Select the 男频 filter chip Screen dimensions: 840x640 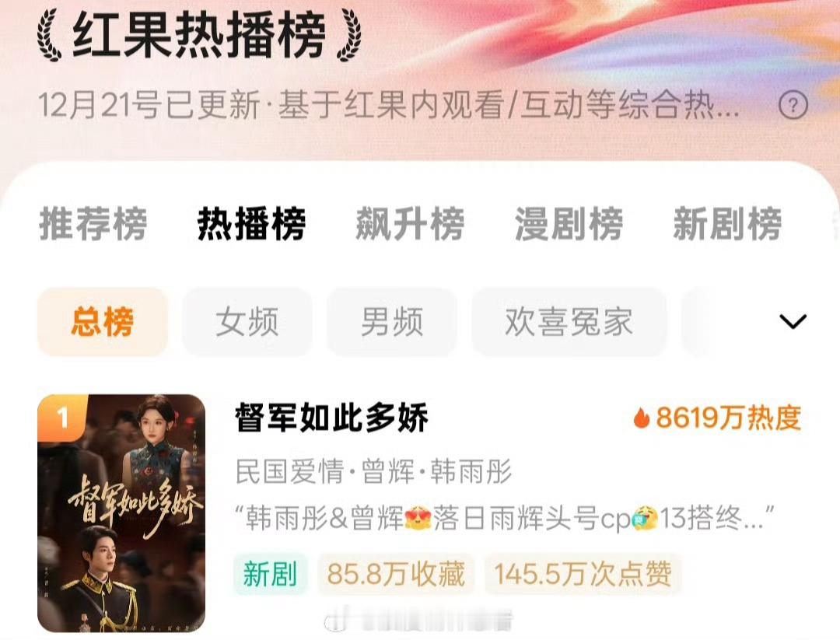[x=391, y=322]
